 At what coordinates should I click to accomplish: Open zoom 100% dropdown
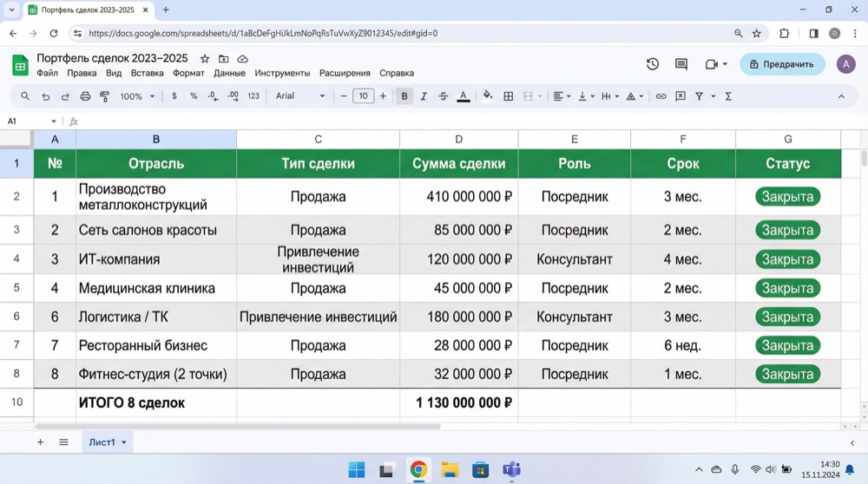coord(137,96)
